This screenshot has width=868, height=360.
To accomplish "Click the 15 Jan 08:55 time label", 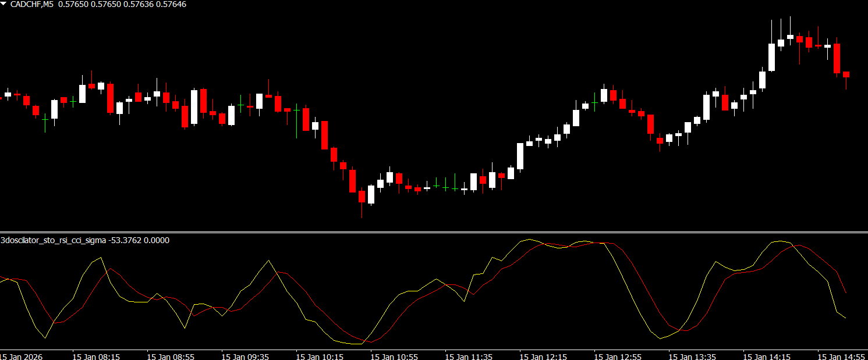I will coord(171,355).
